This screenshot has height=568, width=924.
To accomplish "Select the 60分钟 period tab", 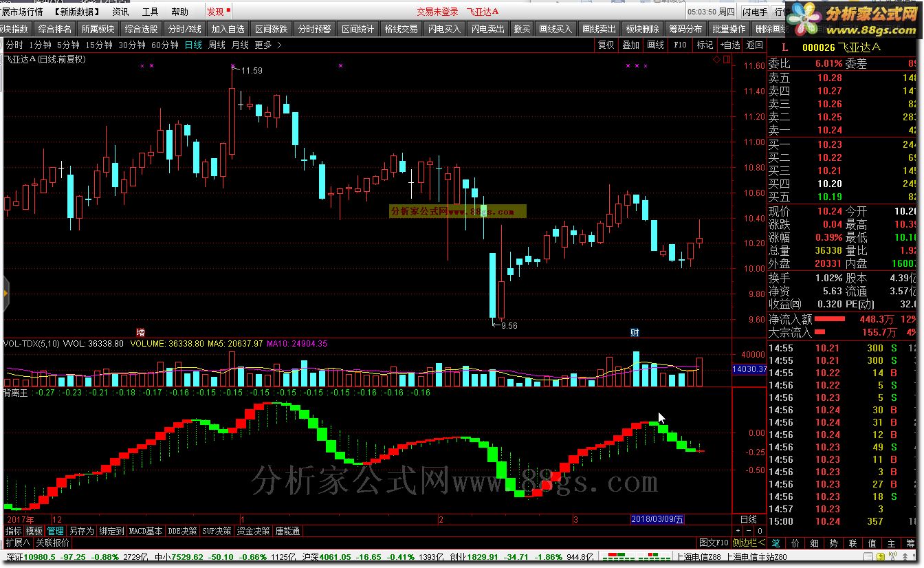I will [165, 45].
